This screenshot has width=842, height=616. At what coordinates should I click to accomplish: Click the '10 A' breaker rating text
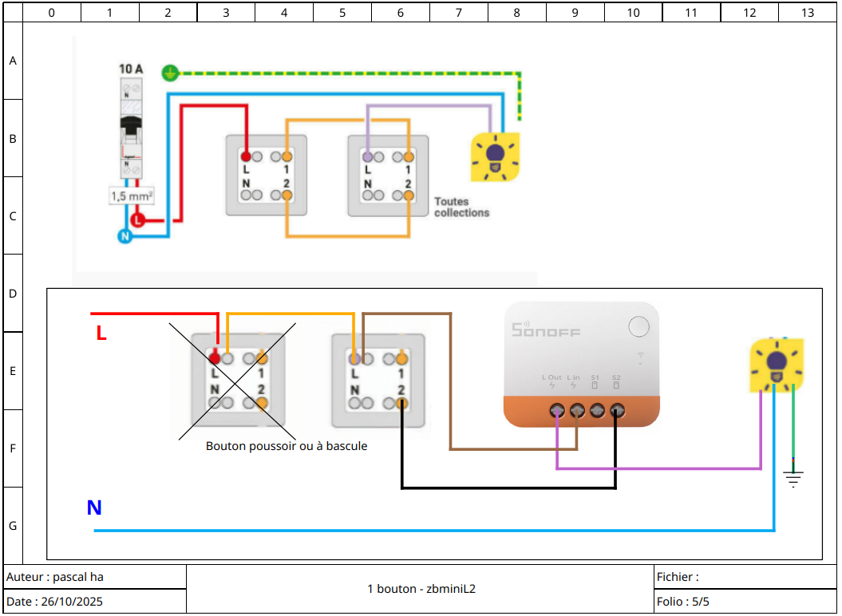[x=131, y=69]
